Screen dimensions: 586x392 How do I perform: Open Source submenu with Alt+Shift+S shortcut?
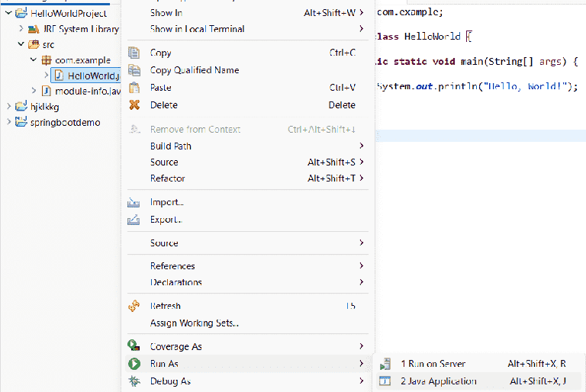247,162
